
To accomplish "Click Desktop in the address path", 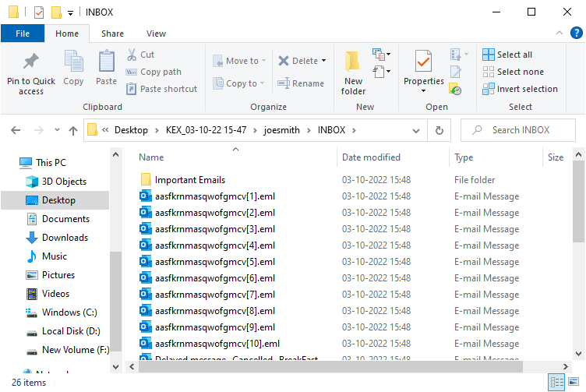I will (131, 130).
